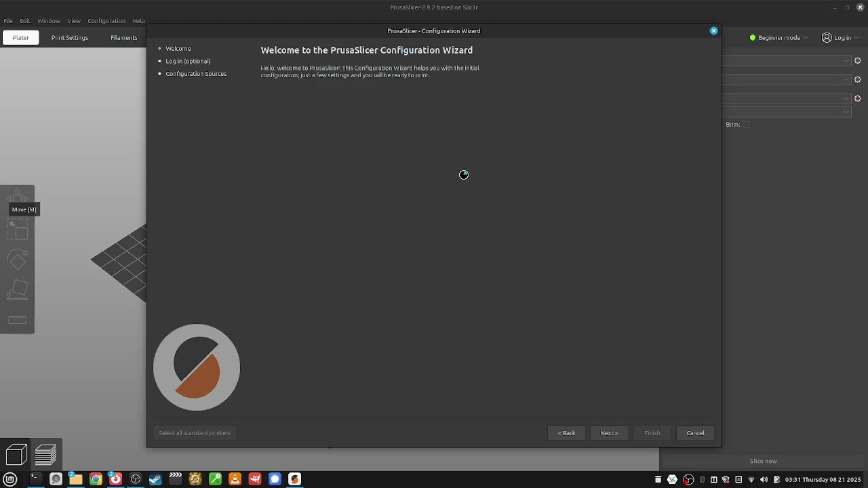
Task: Switch to sliced layers preview icon
Action: pos(46,455)
